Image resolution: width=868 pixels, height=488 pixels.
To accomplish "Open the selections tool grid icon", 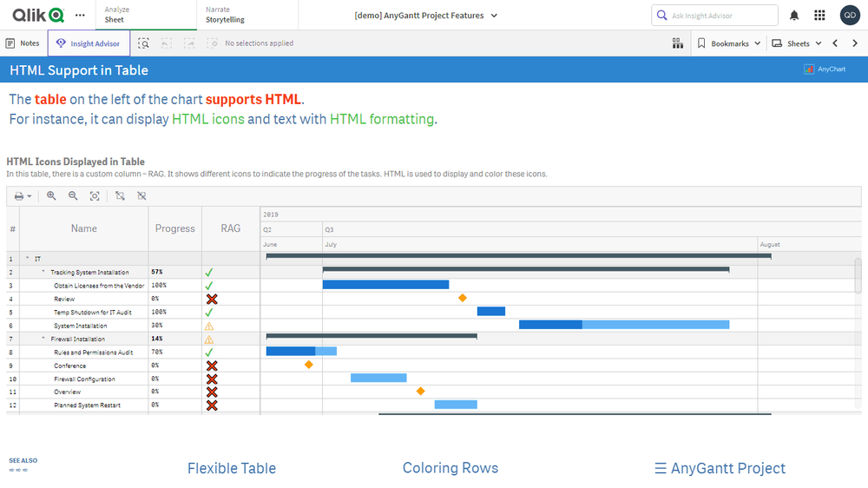I will (678, 43).
